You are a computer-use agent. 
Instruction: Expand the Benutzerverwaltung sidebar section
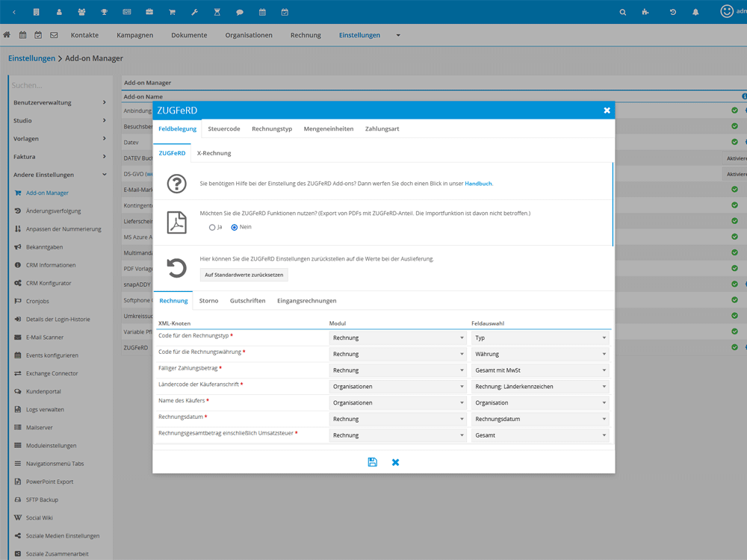pos(60,102)
